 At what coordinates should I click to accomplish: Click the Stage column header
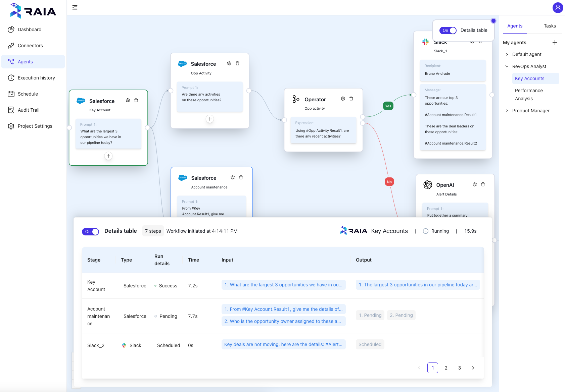pos(94,260)
